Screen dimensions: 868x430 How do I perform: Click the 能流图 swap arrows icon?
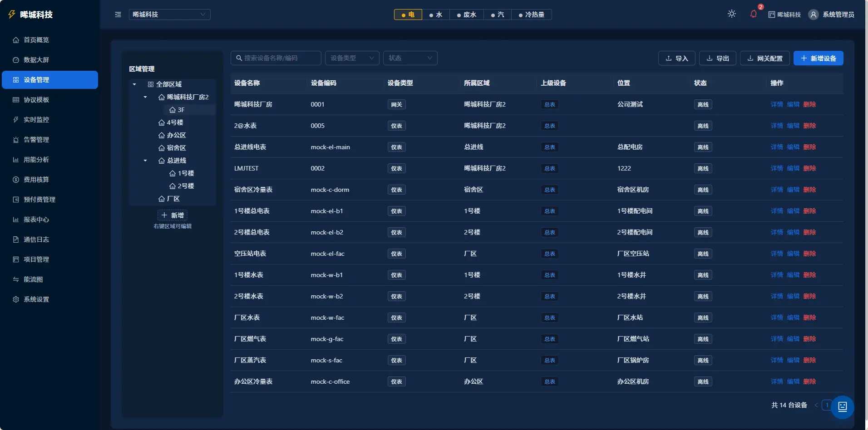point(16,279)
